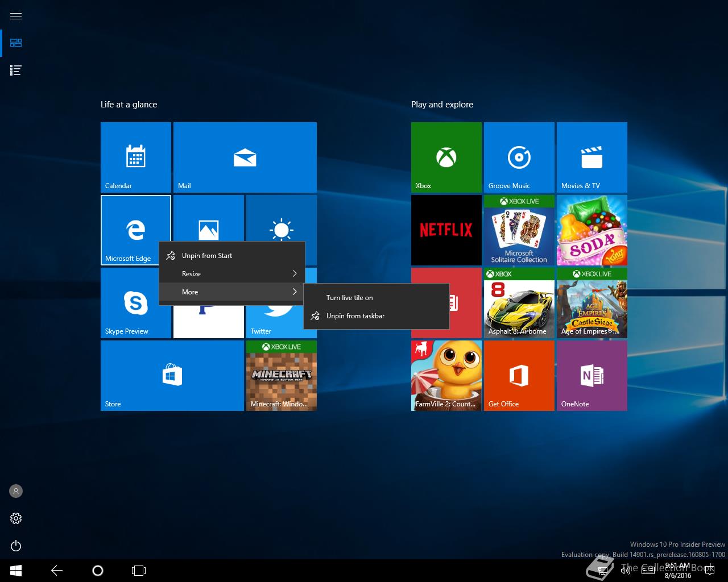This screenshot has height=582, width=728.
Task: Launch the FarmVille 2 tile
Action: (x=446, y=376)
